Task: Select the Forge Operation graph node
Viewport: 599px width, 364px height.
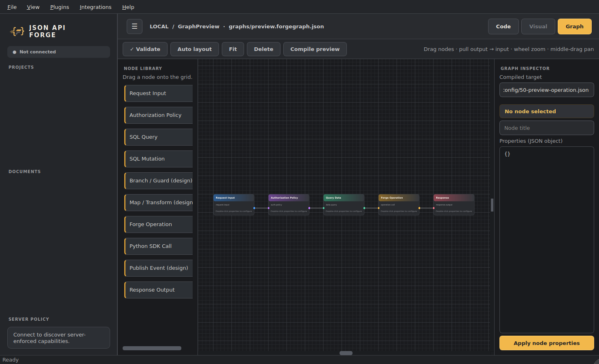Action: [399, 205]
